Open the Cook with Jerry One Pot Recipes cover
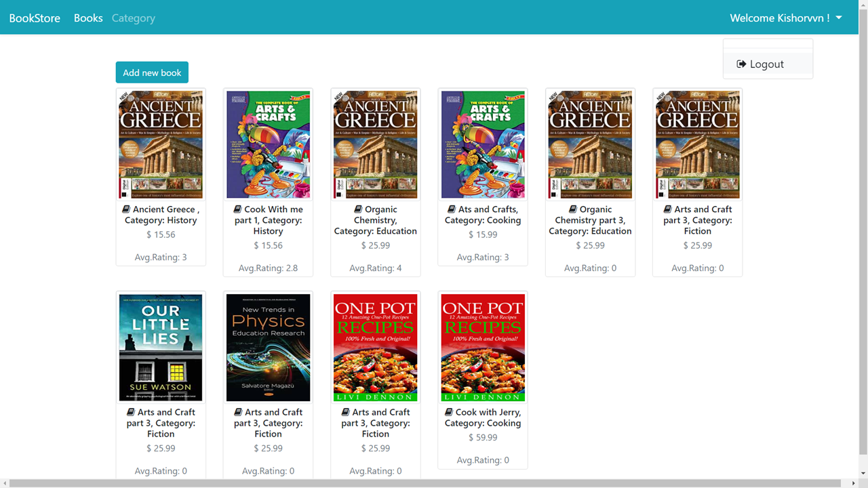This screenshot has height=488, width=868. click(x=483, y=348)
